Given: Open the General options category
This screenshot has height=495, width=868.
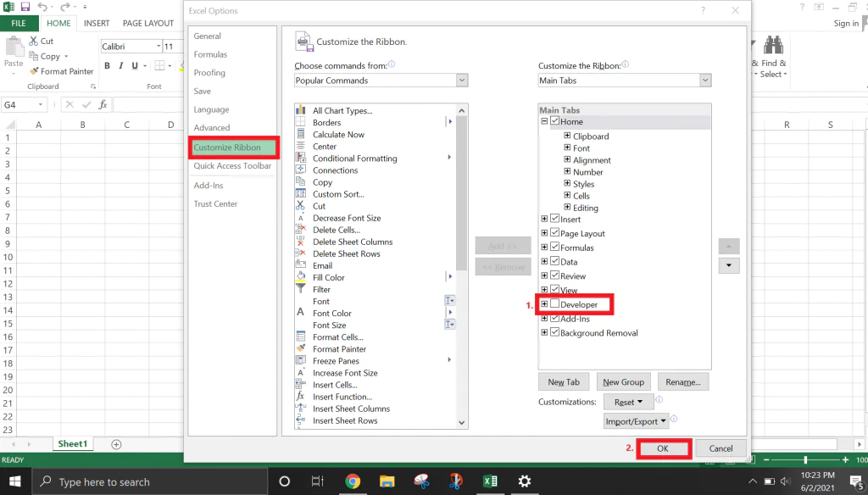Looking at the screenshot, I should coord(207,36).
